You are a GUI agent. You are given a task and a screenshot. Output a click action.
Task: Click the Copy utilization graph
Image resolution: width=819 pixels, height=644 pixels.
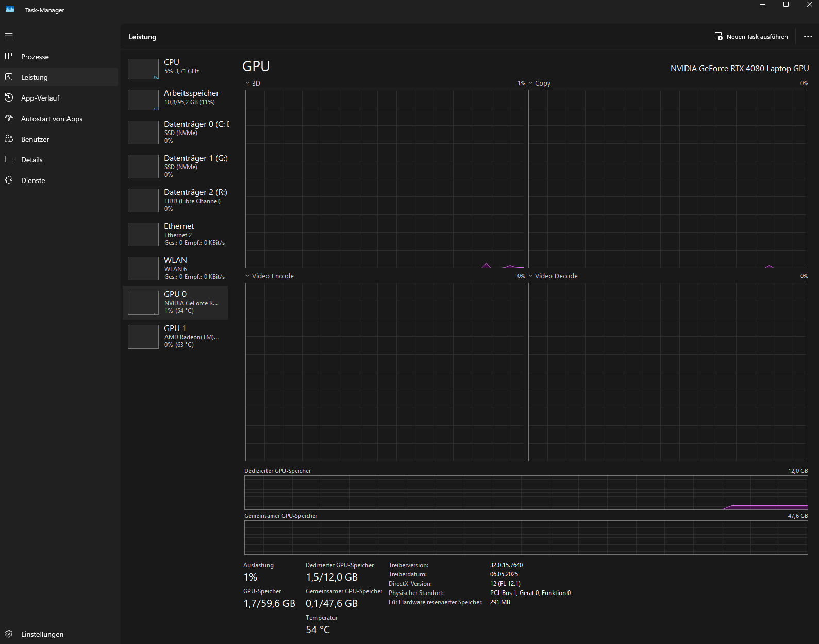[667, 179]
